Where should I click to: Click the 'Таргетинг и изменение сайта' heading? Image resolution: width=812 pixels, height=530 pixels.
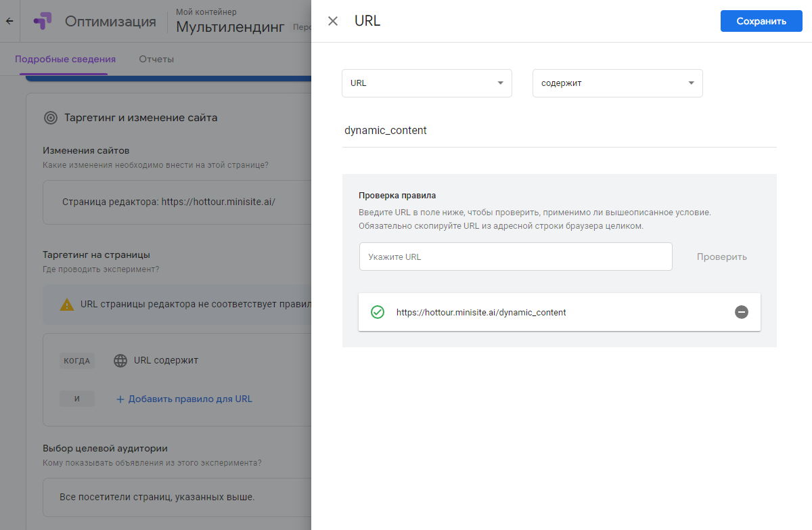pyautogui.click(x=141, y=118)
